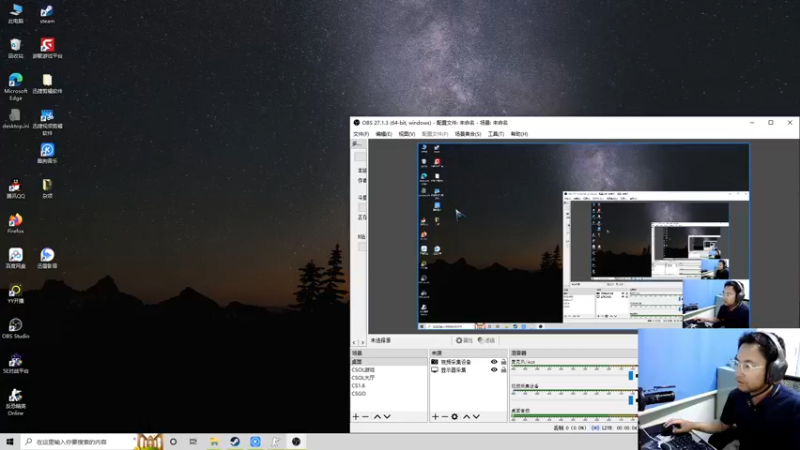Viewport: 800px width, 450px height.
Task: Hide the display capture source
Action: tap(494, 370)
